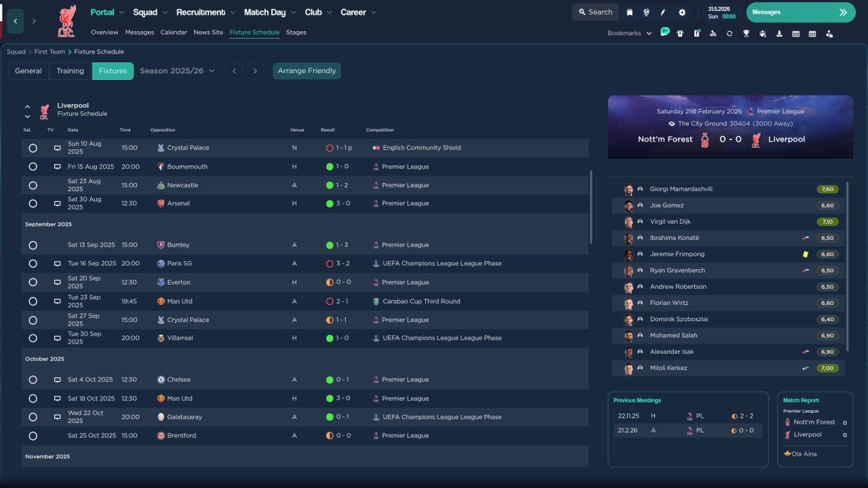
Task: Click the Crystal Palace badge in Community Shield row
Action: [161, 148]
